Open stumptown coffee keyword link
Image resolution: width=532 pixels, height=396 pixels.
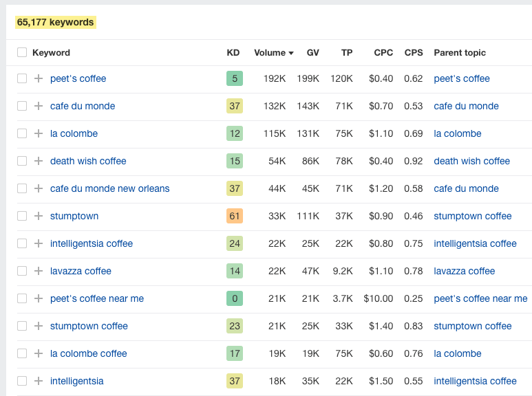(x=89, y=326)
